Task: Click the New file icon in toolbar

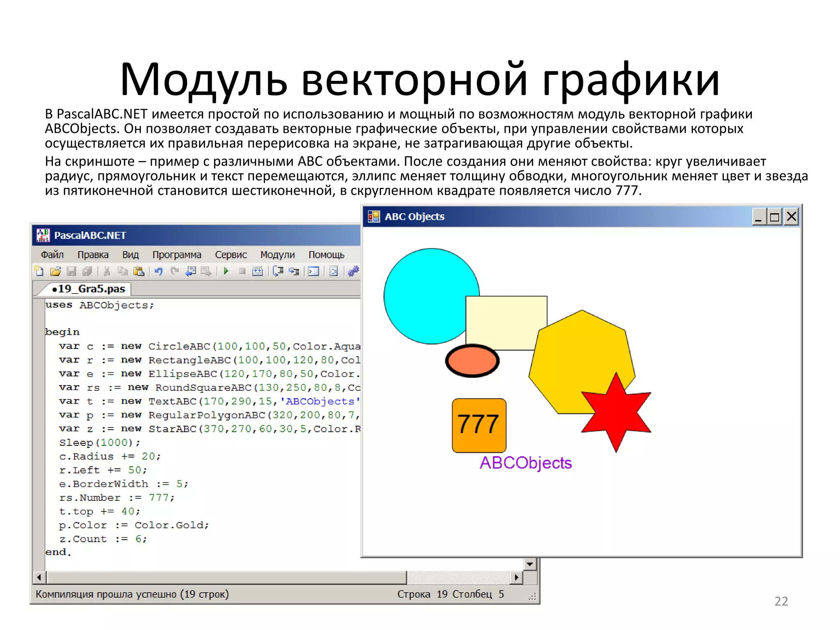Action: (39, 271)
